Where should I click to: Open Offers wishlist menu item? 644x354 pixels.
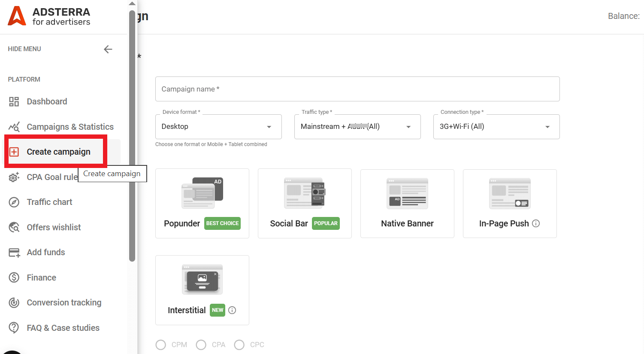pos(54,227)
